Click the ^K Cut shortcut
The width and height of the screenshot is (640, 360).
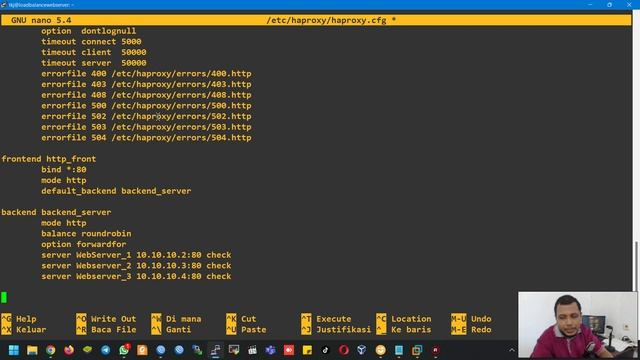click(x=241, y=319)
